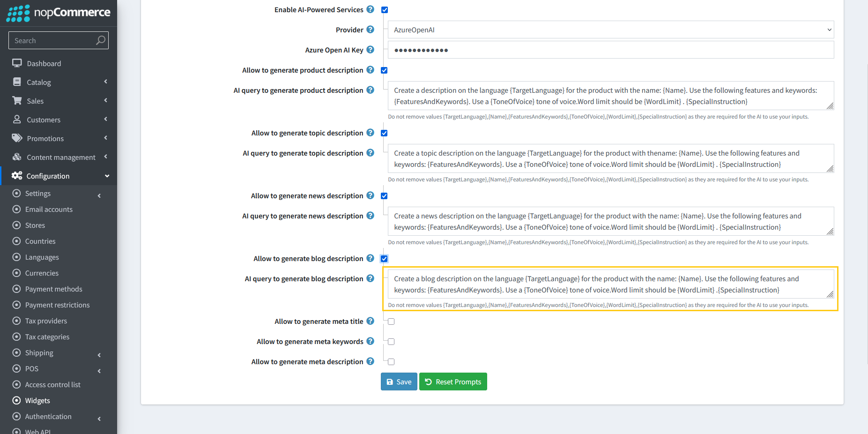Click the help icon beside Provider
This screenshot has width=868, height=434.
click(371, 30)
